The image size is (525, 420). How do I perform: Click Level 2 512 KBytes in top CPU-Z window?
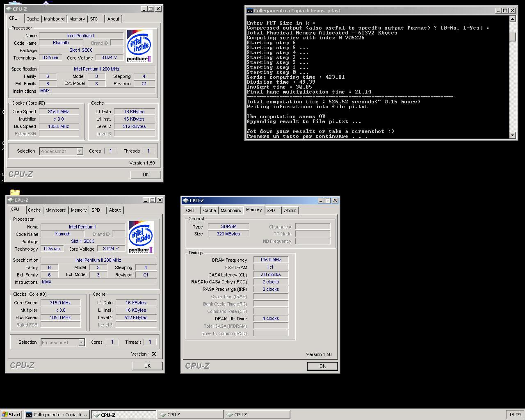point(135,126)
